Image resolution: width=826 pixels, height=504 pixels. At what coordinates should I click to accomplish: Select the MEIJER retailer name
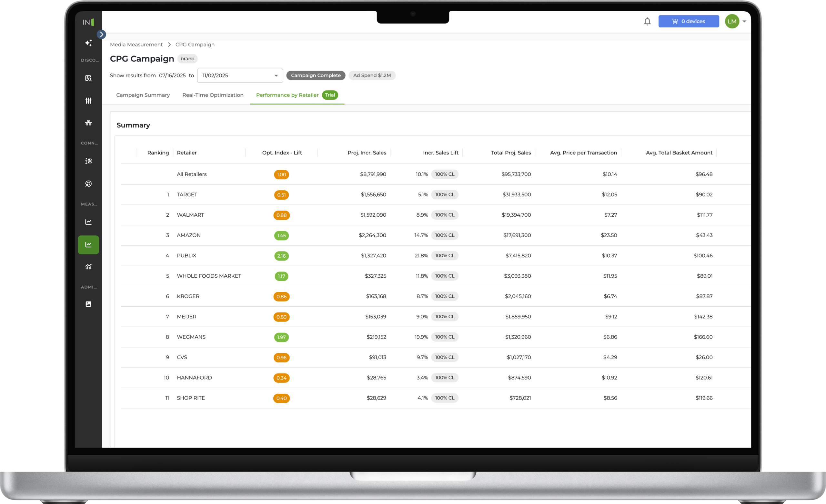coord(186,317)
